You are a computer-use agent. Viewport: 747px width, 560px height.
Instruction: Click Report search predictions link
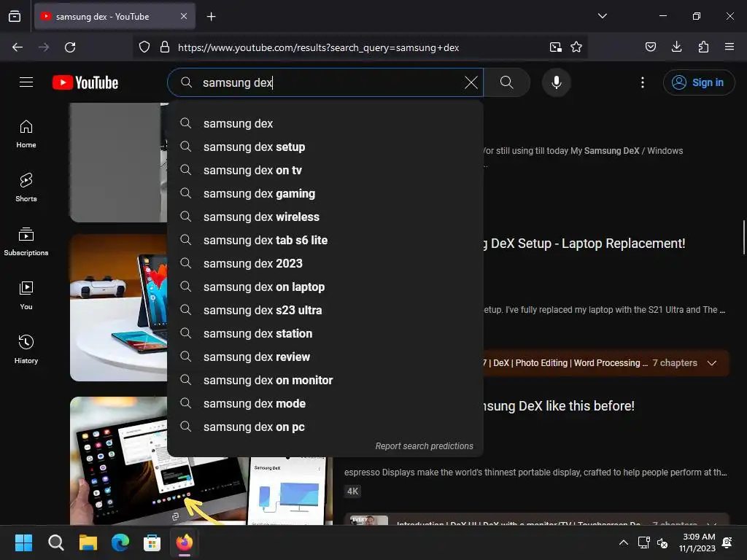tap(424, 446)
